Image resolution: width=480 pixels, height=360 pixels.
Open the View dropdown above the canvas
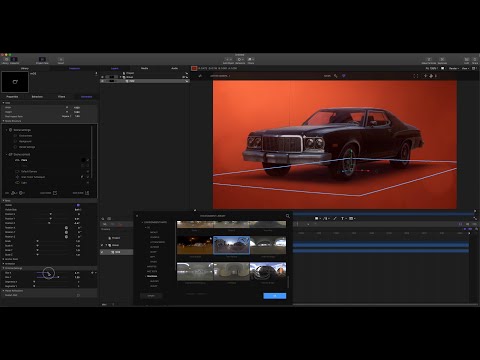click(x=465, y=68)
